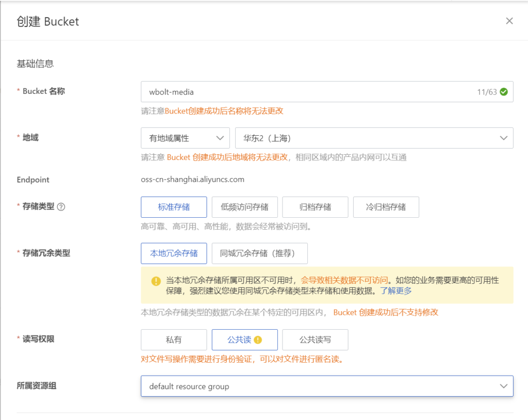
Task: Click the yellow warning icon on 公共读
Action: [x=258, y=340]
